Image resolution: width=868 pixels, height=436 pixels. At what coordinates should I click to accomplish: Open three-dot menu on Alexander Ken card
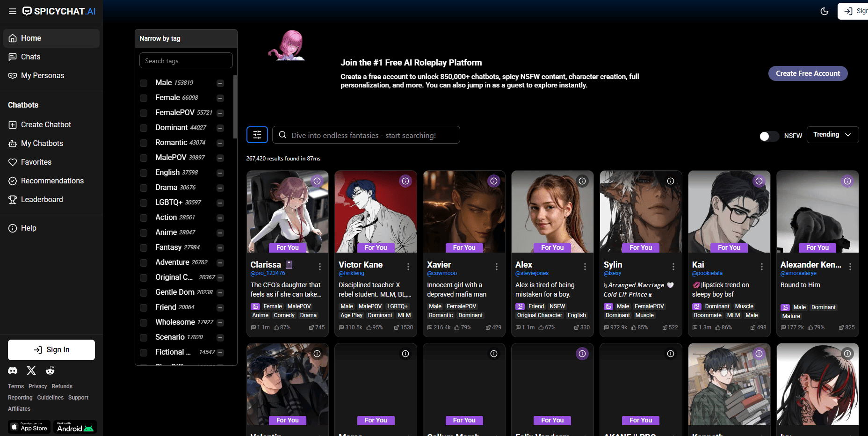coord(850,267)
